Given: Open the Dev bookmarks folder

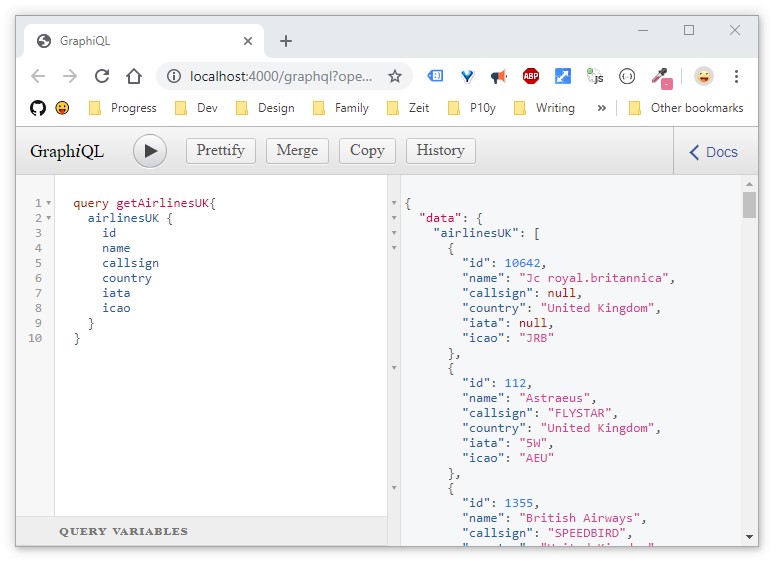Looking at the screenshot, I should coord(196,108).
